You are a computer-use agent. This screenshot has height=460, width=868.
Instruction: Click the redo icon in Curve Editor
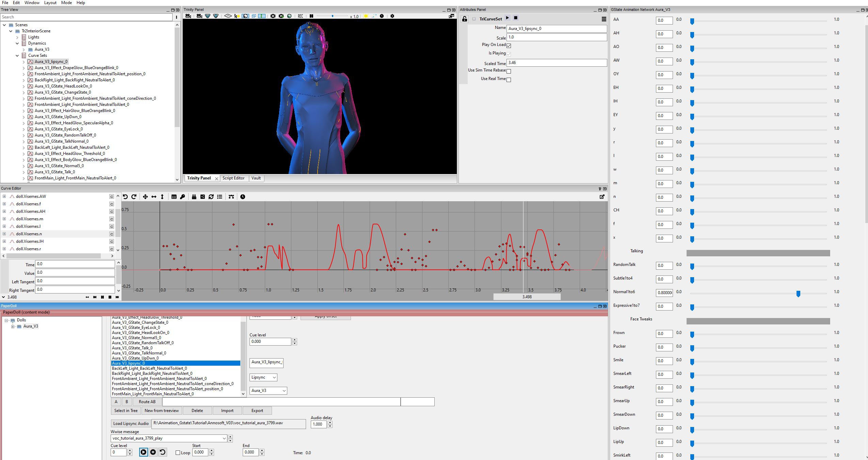coord(134,197)
